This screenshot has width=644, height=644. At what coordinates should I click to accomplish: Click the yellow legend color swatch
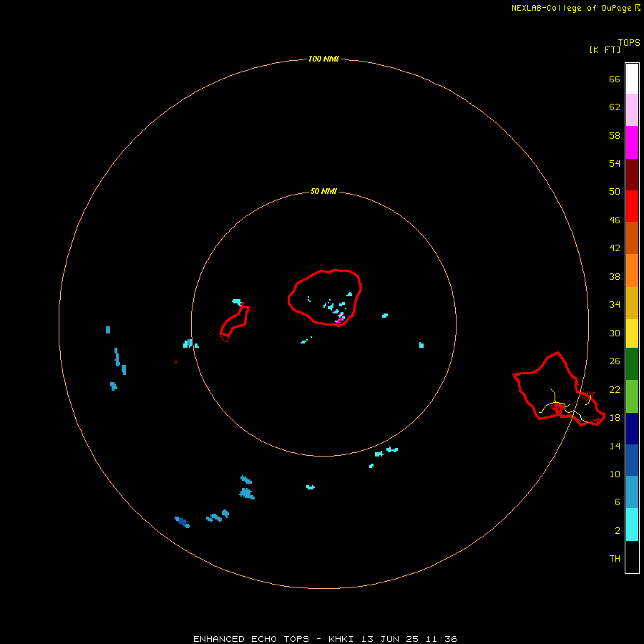coord(632,333)
